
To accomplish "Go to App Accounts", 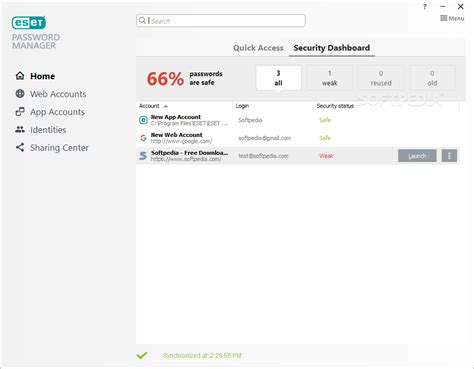I will (x=57, y=112).
